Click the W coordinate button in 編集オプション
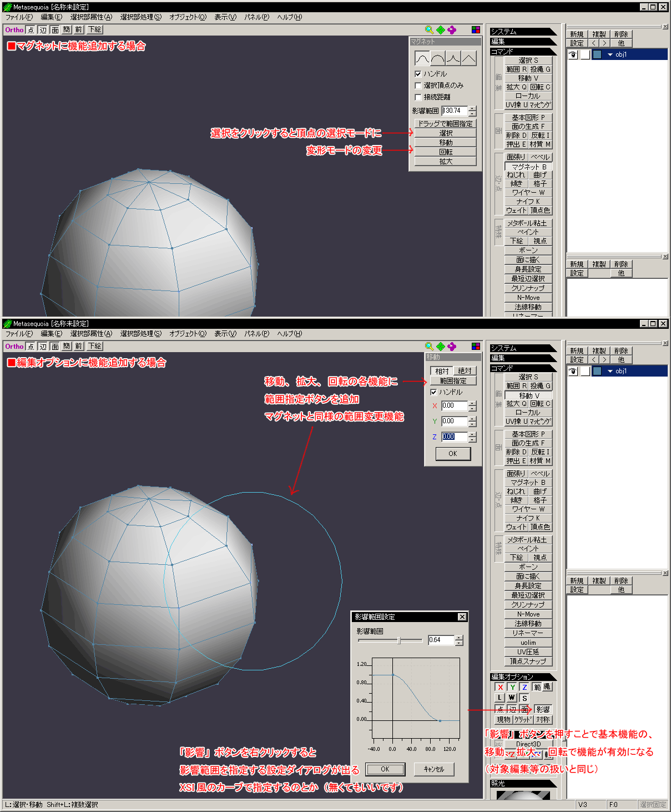Image resolution: width=671 pixels, height=812 pixels. 512,698
